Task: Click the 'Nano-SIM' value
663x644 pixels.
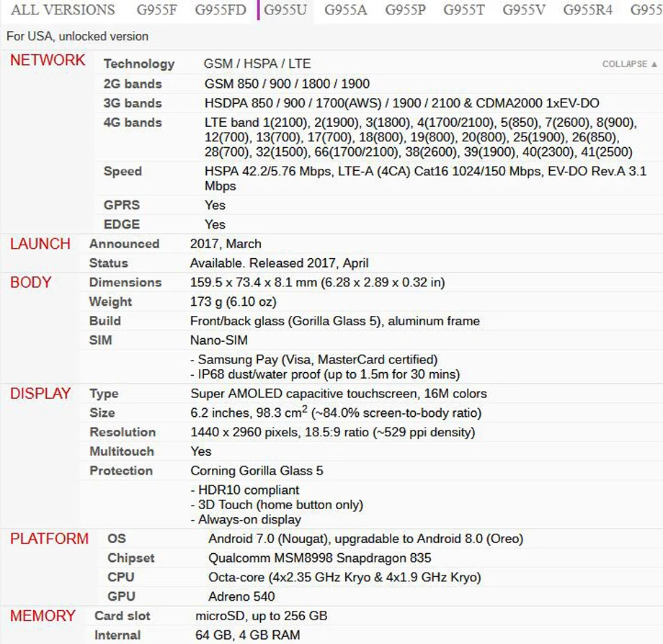Action: [219, 340]
